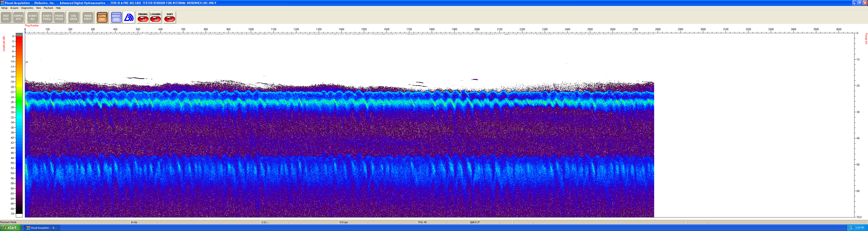Screen dimensions: 868x231
Task: Click the MARK EVENT button
Action: [x=88, y=18]
